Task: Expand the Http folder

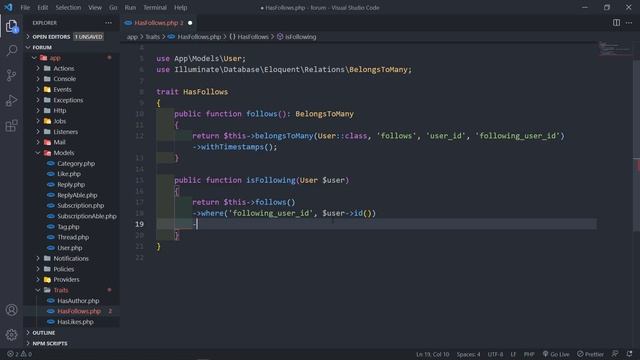Action: click(x=71, y=111)
